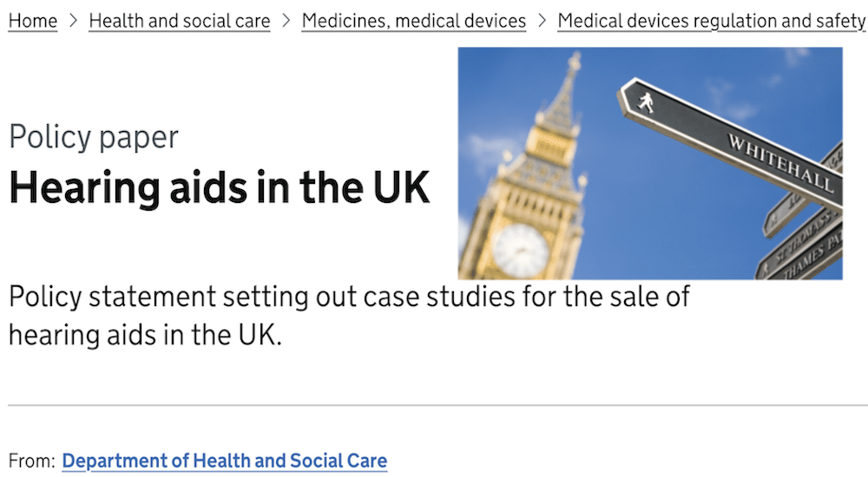
Task: Click the 'Hearing aids in the UK' heading
Action: [x=220, y=187]
